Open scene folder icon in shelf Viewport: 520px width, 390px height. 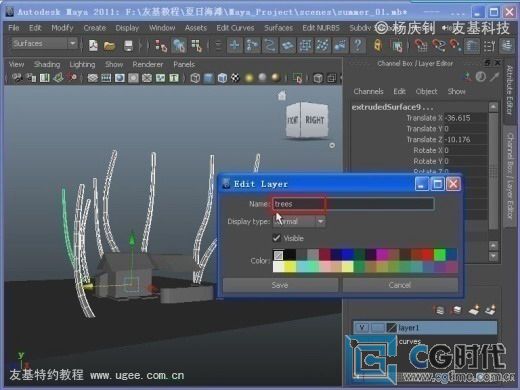click(x=109, y=45)
